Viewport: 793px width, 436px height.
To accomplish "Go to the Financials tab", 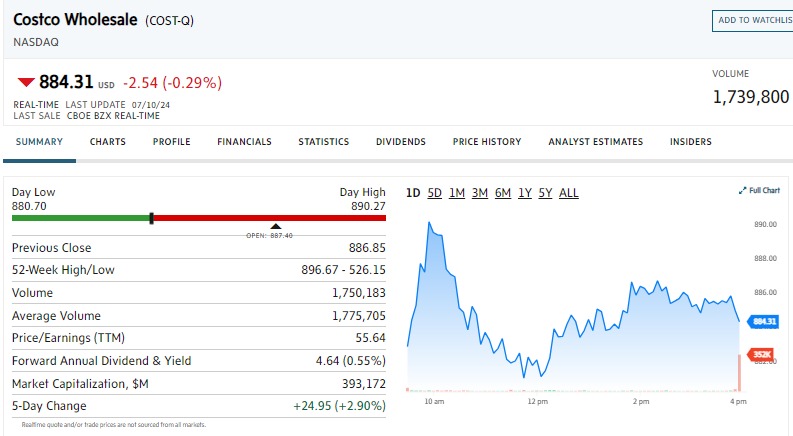I will pos(244,142).
